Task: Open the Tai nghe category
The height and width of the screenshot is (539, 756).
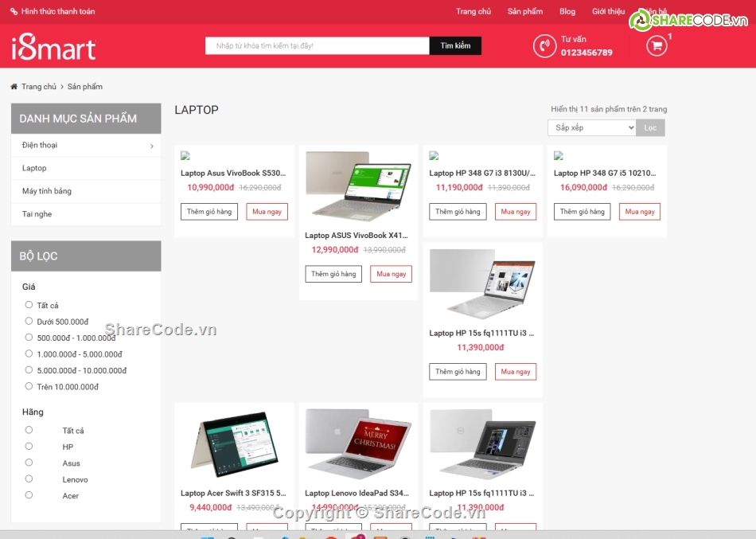Action: point(37,214)
